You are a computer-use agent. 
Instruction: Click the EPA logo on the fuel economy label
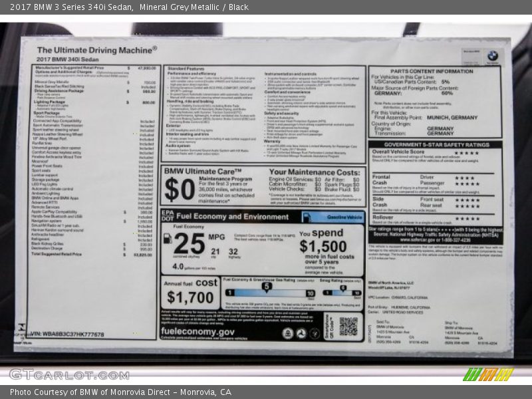tap(169, 214)
